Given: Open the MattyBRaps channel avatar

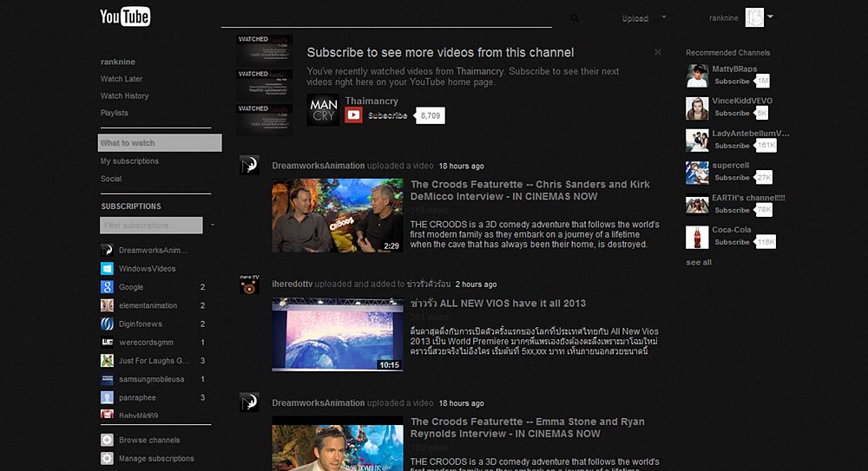Looking at the screenshot, I should click(697, 75).
